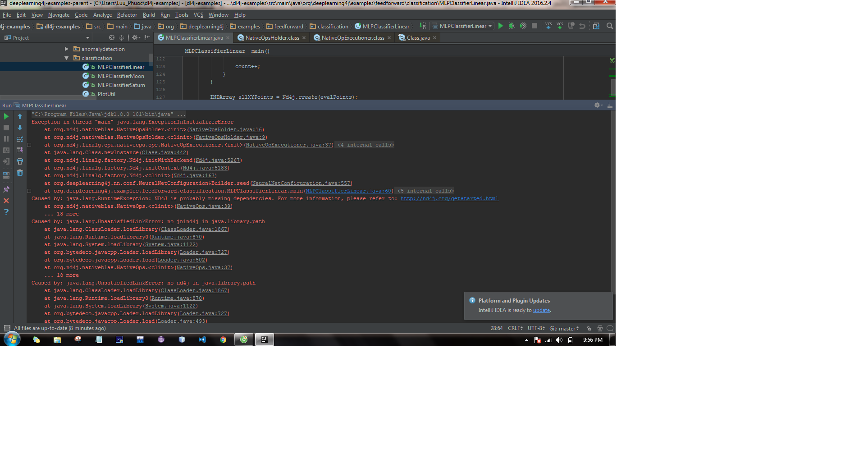Image resolution: width=868 pixels, height=468 pixels.
Task: Open Nd4j.java:5267 stack trace link
Action: click(217, 161)
